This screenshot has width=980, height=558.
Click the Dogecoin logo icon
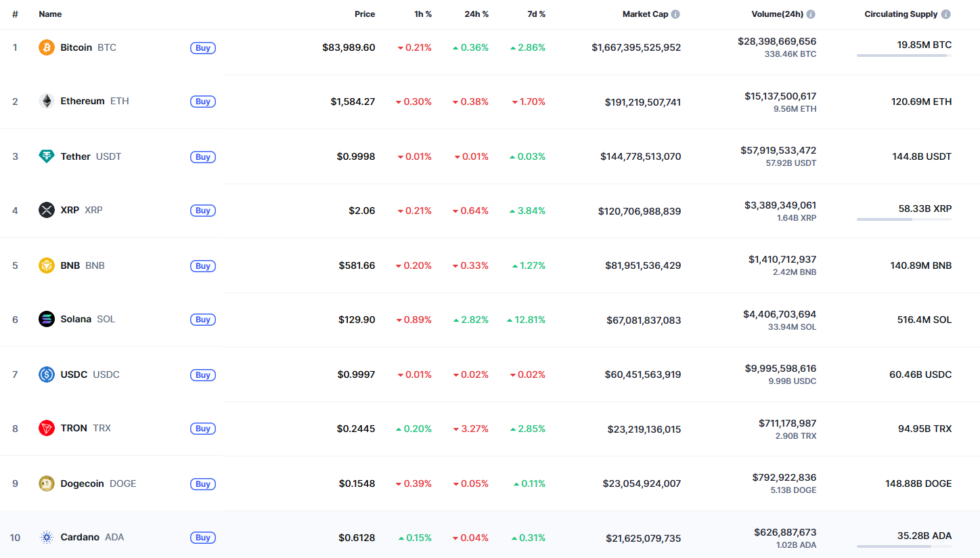click(x=47, y=484)
